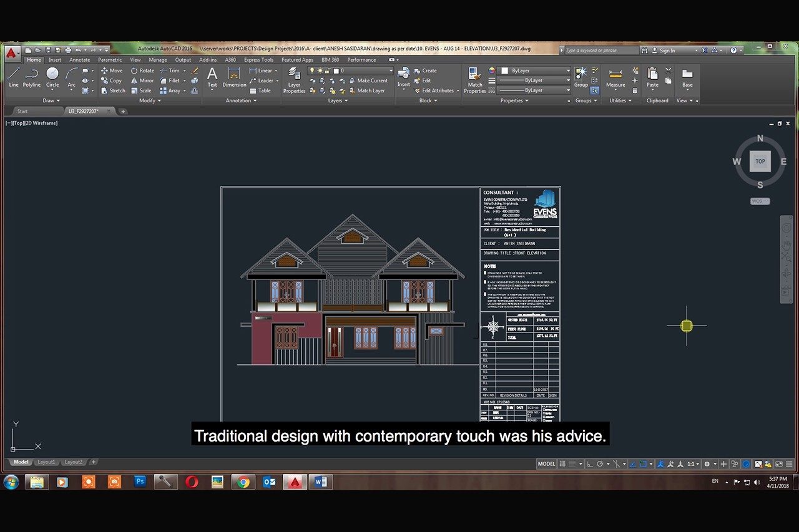Toggle grid display in status bar

[x=563, y=464]
